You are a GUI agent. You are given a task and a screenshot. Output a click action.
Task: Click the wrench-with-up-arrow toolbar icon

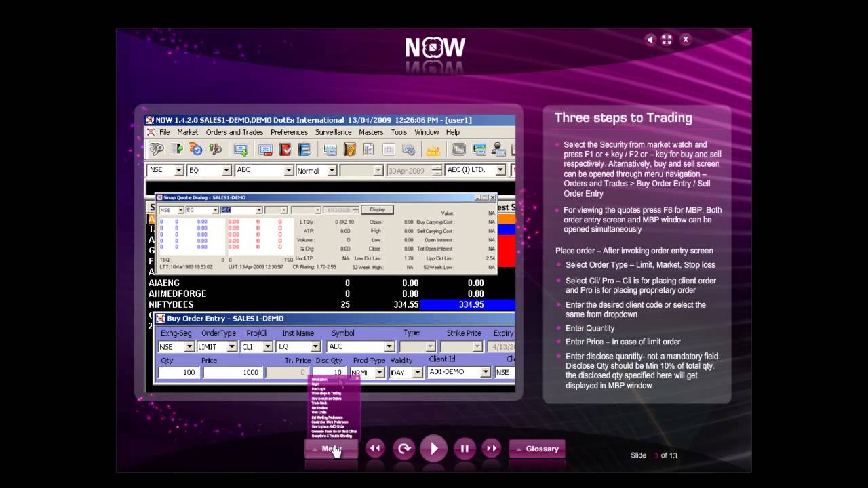215,150
